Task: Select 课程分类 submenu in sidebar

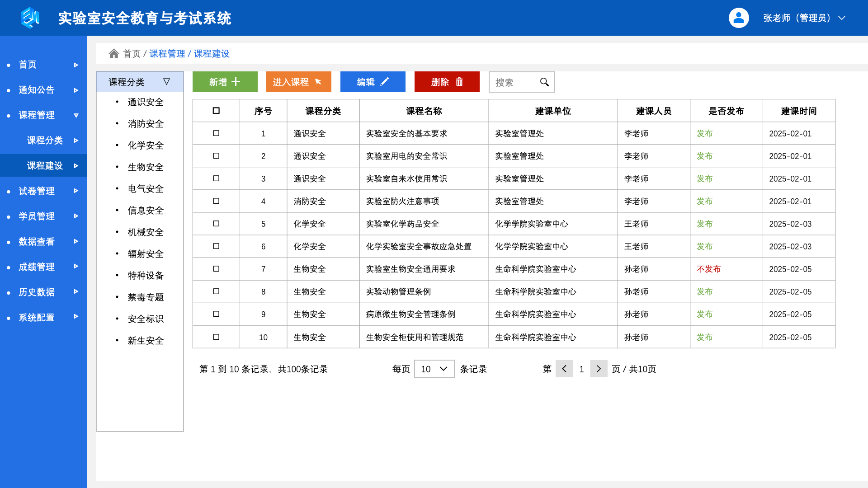Action: coord(45,141)
